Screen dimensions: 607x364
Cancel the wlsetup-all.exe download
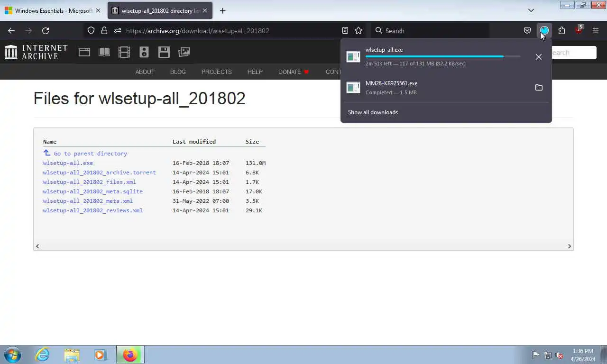tap(539, 57)
